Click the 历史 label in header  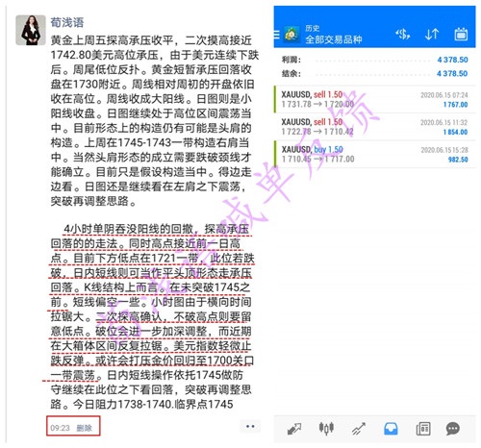point(312,28)
